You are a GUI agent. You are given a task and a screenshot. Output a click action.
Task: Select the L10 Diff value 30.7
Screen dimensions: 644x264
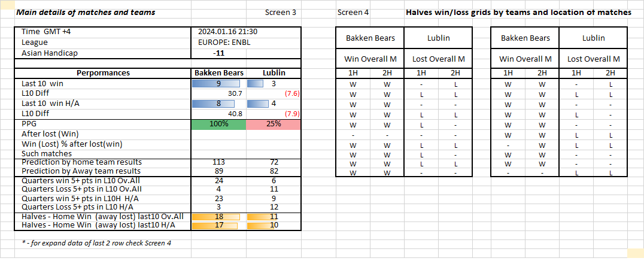235,93
